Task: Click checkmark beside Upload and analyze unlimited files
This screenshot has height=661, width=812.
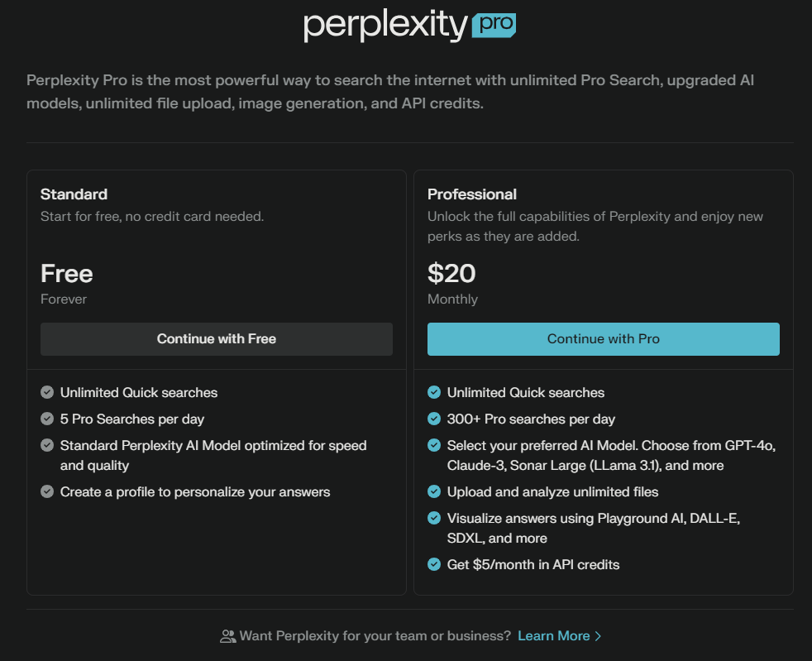Action: point(434,492)
